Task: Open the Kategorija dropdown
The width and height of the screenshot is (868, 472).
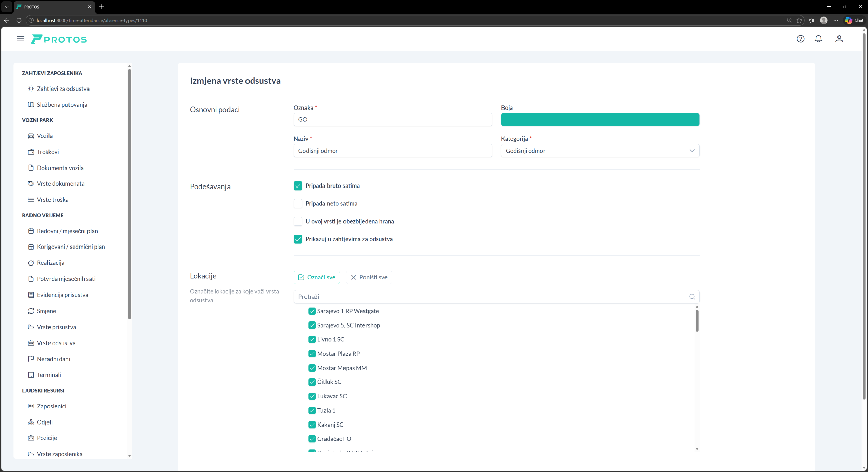Action: pos(600,151)
